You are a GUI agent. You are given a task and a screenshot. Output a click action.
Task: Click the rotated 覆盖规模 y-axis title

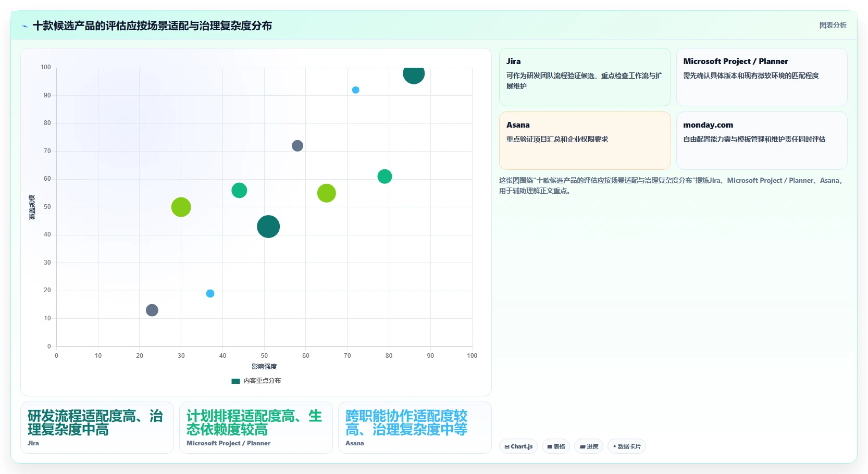pyautogui.click(x=32, y=207)
